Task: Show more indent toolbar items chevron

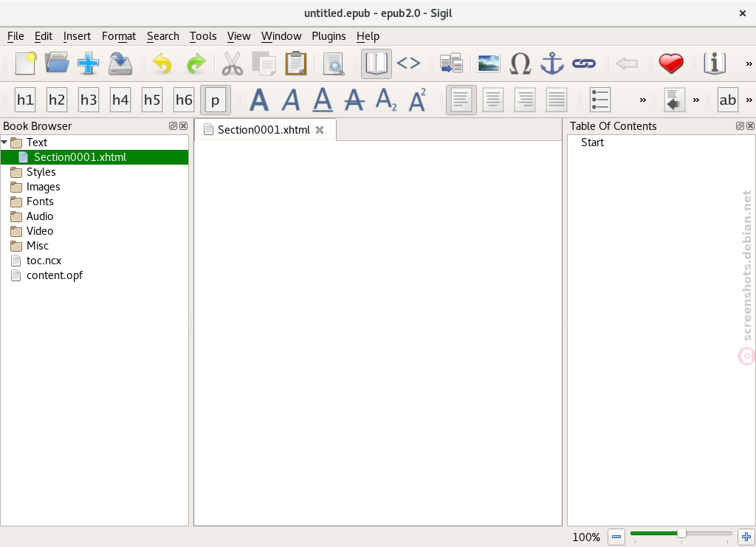Action: (x=695, y=100)
